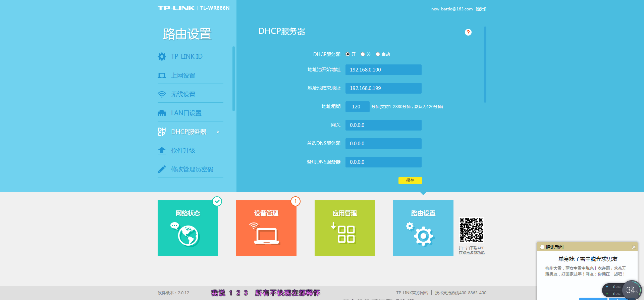This screenshot has height=300, width=644.
Task: Select DHCP server 开 radio option
Action: coord(348,54)
